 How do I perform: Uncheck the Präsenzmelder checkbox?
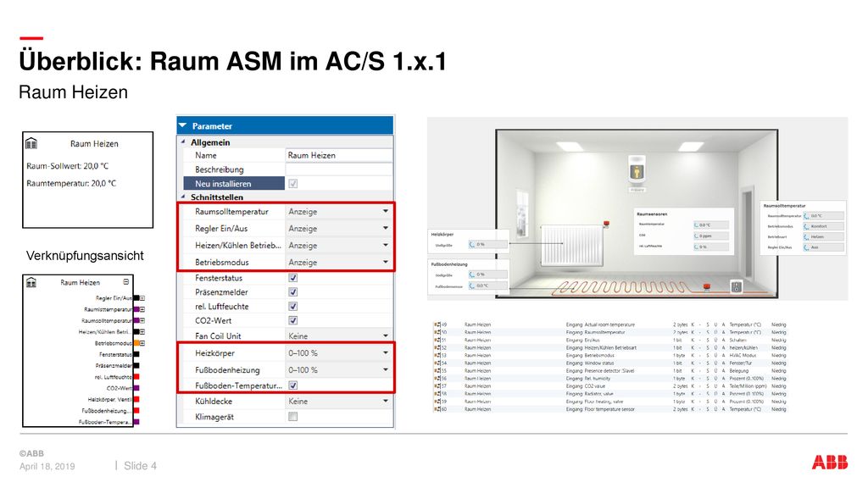click(292, 292)
